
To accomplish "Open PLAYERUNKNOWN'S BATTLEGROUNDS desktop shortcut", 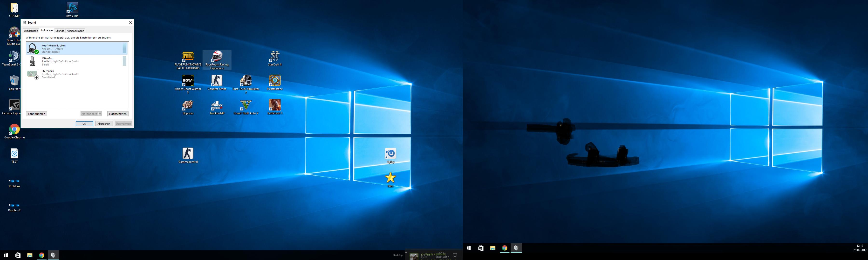I will click(x=188, y=57).
